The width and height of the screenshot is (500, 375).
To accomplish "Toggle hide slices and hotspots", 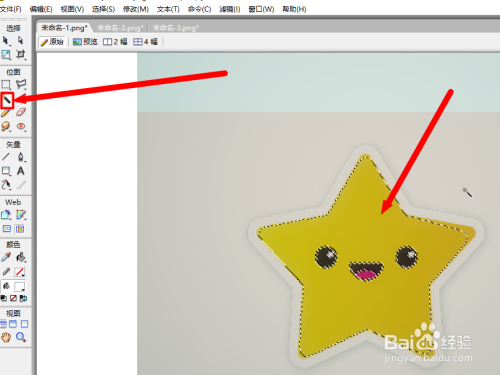I will [7, 229].
